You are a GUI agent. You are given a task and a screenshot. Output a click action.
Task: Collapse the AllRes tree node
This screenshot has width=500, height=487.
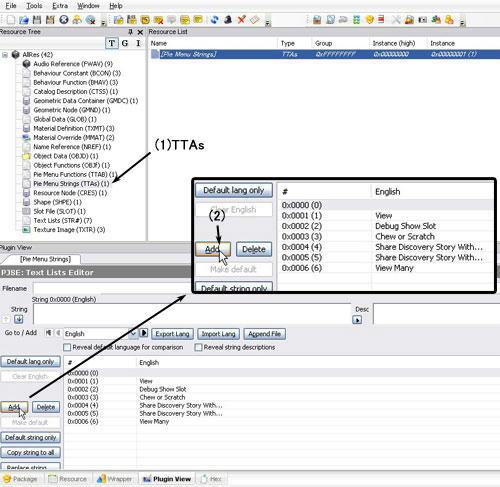[x=5, y=55]
